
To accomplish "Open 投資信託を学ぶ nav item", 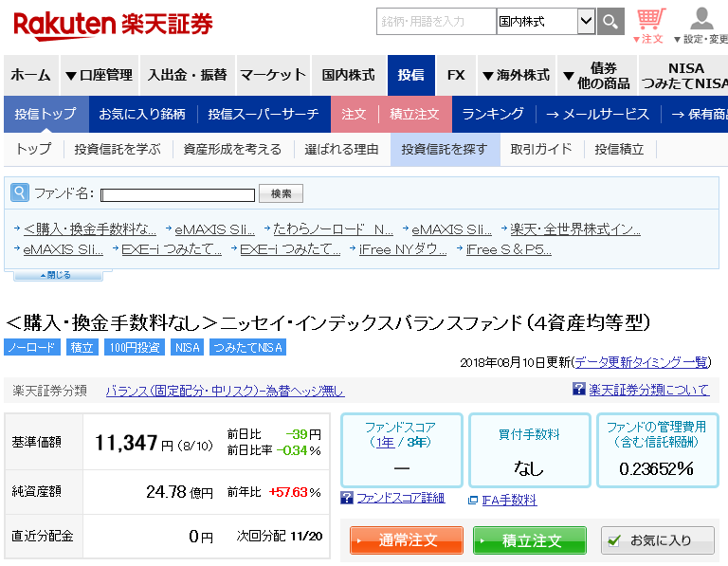I will tap(118, 149).
